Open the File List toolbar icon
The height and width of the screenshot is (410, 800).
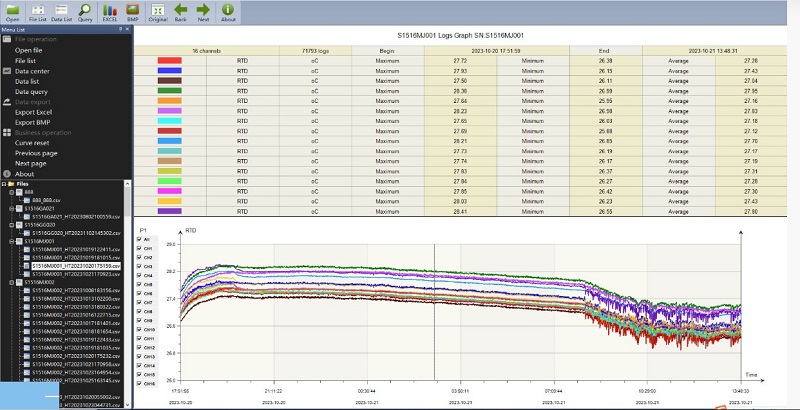pos(37,10)
